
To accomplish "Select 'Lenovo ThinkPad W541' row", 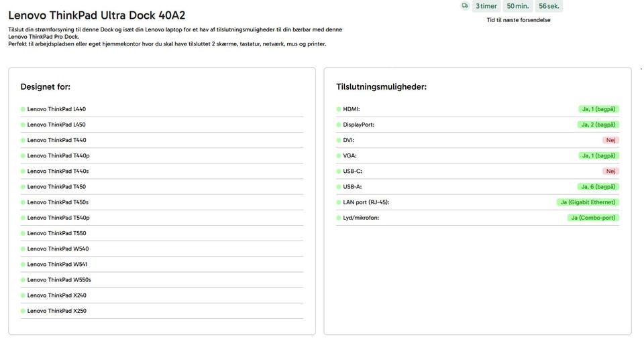I will point(162,264).
